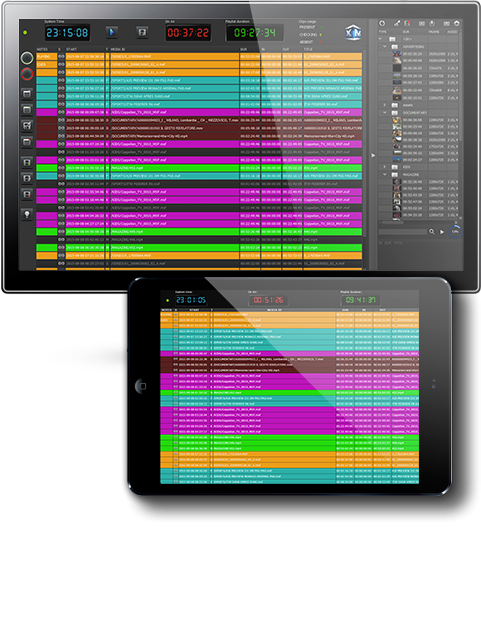Click the lightbulb icon in left sidebar

pos(27,214)
